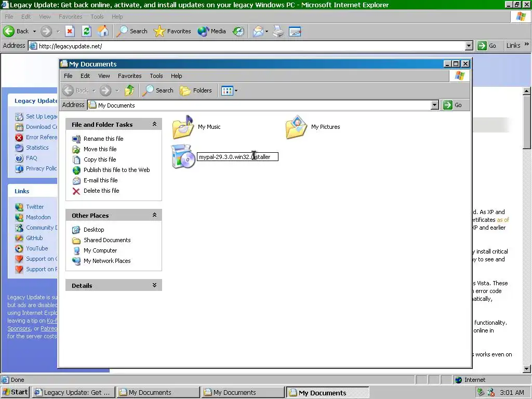
Task: Click Publish this file to the Web
Action: click(117, 170)
